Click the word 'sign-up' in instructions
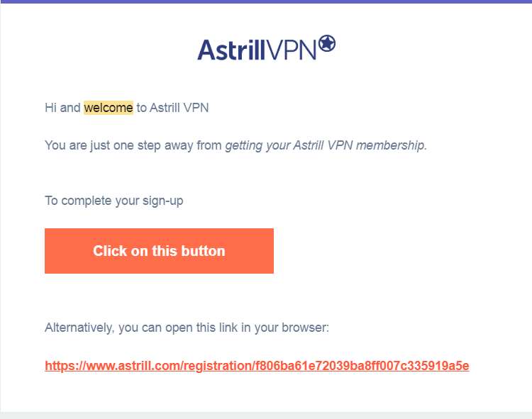 click(163, 201)
